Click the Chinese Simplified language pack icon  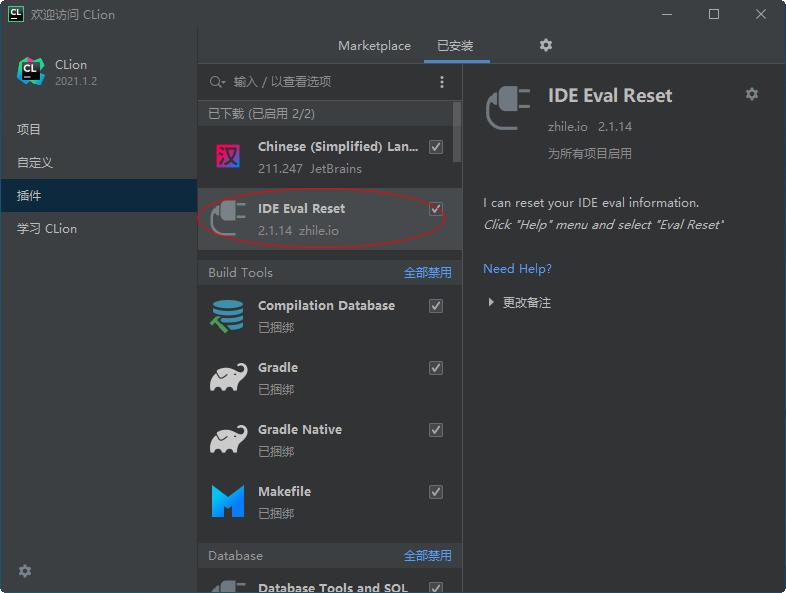[227, 157]
